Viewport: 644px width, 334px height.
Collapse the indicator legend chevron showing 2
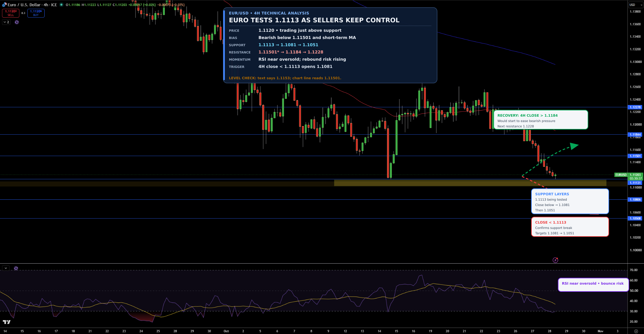point(6,22)
